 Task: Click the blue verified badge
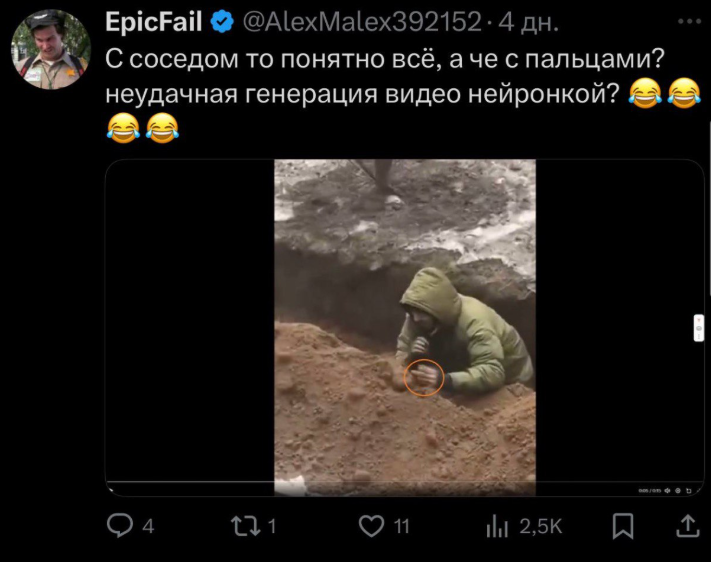(x=222, y=22)
